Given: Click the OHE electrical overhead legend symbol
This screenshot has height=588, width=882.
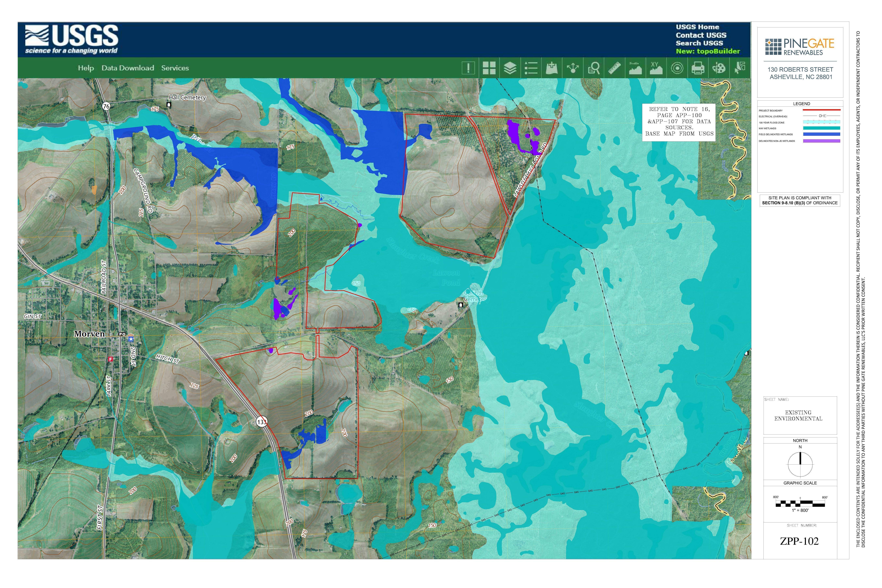Looking at the screenshot, I should coord(821,116).
